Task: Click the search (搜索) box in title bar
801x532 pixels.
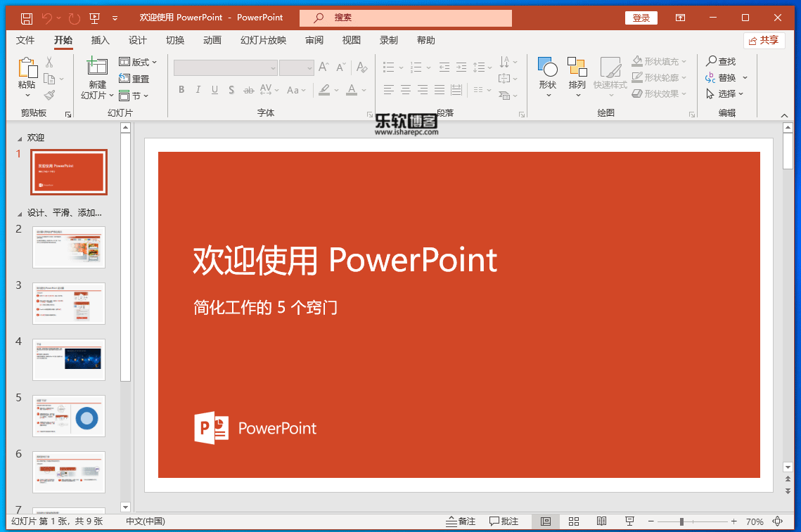Action: point(406,18)
